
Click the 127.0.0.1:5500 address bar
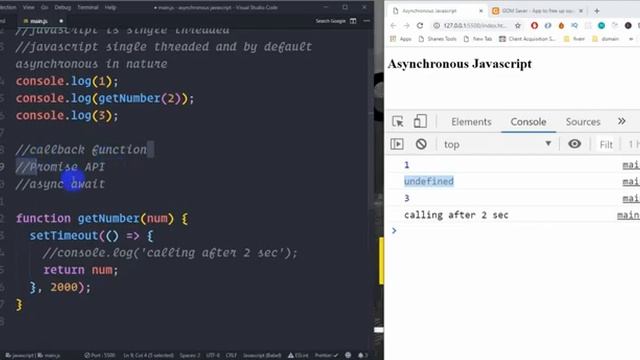[x=475, y=25]
